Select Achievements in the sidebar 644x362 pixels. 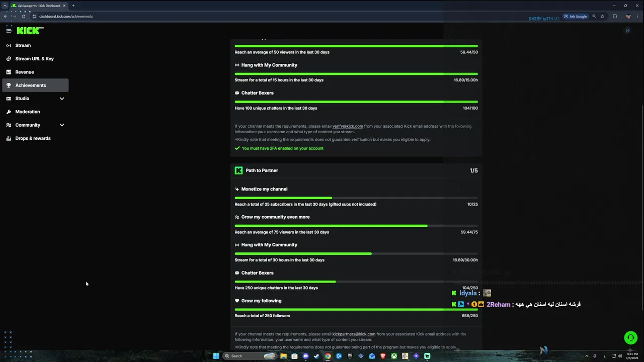(35, 85)
